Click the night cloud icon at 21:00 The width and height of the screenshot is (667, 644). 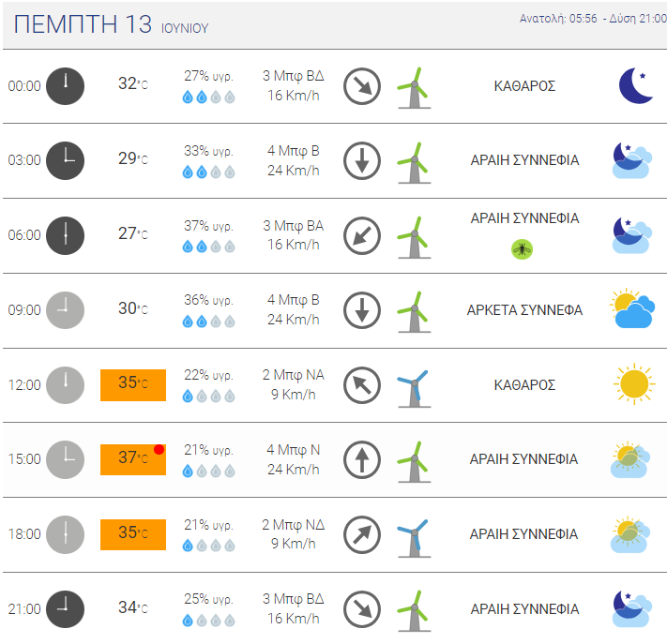[632, 608]
